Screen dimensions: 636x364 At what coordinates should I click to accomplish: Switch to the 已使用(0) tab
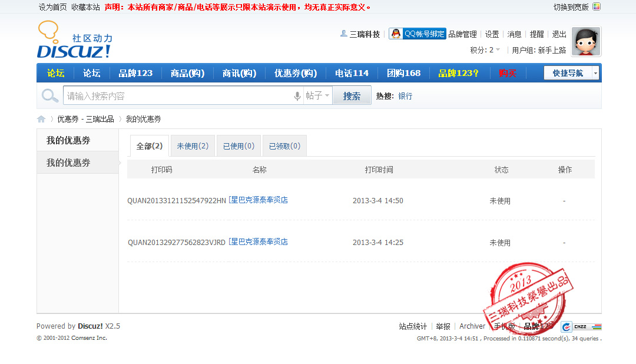point(239,145)
